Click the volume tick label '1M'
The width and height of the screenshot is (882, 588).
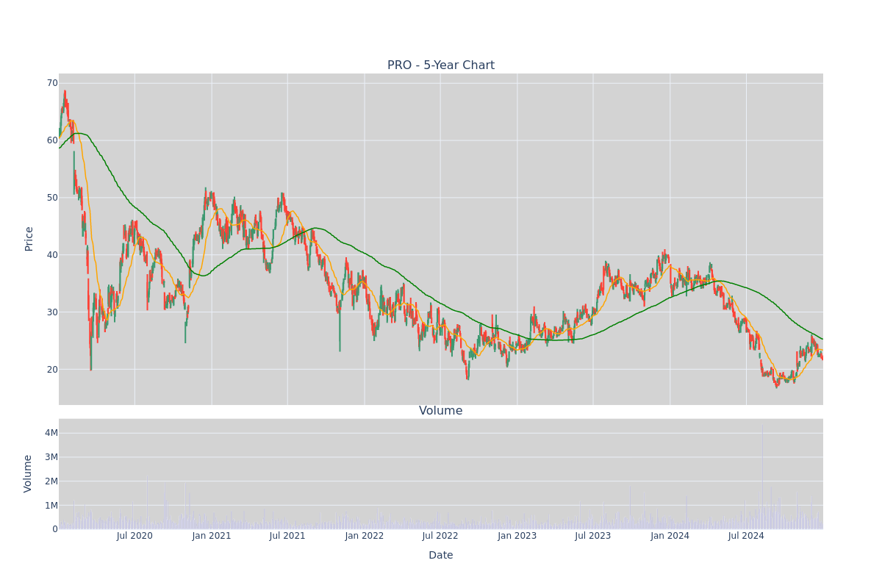tap(51, 506)
